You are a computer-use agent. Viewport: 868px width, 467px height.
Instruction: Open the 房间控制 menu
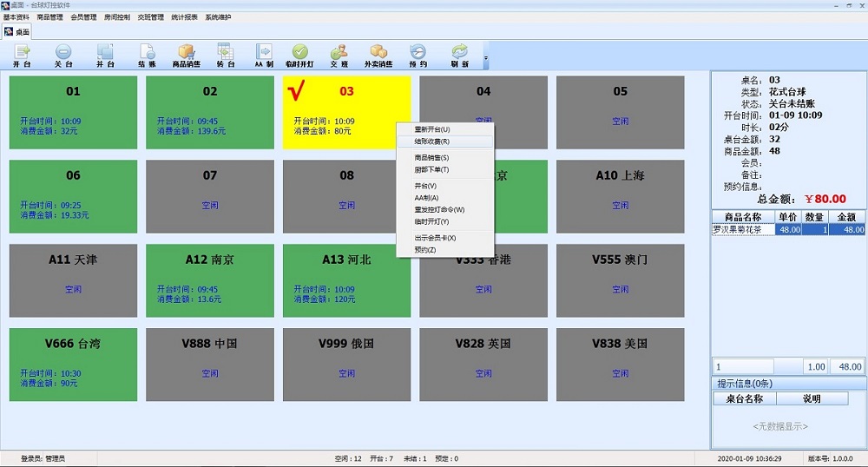tap(117, 17)
